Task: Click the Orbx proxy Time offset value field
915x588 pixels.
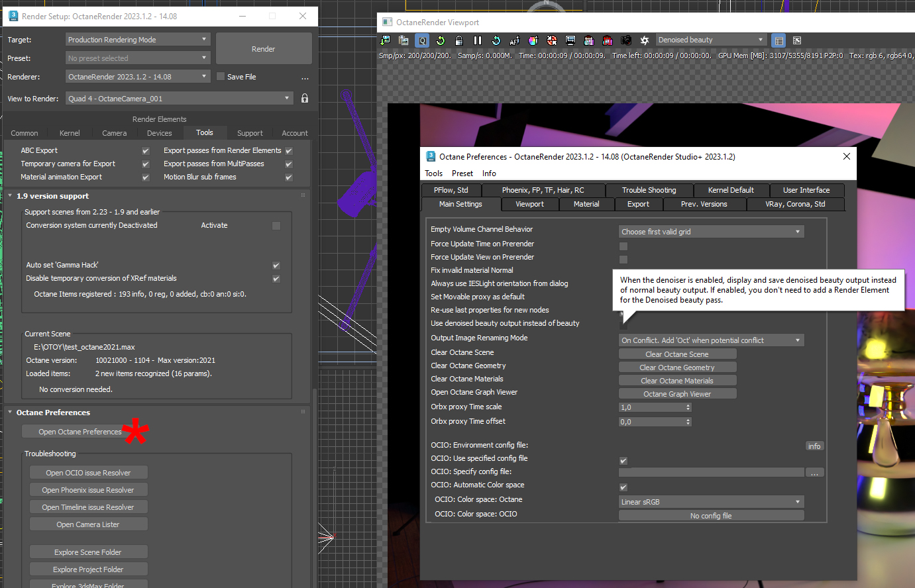Action: (652, 422)
